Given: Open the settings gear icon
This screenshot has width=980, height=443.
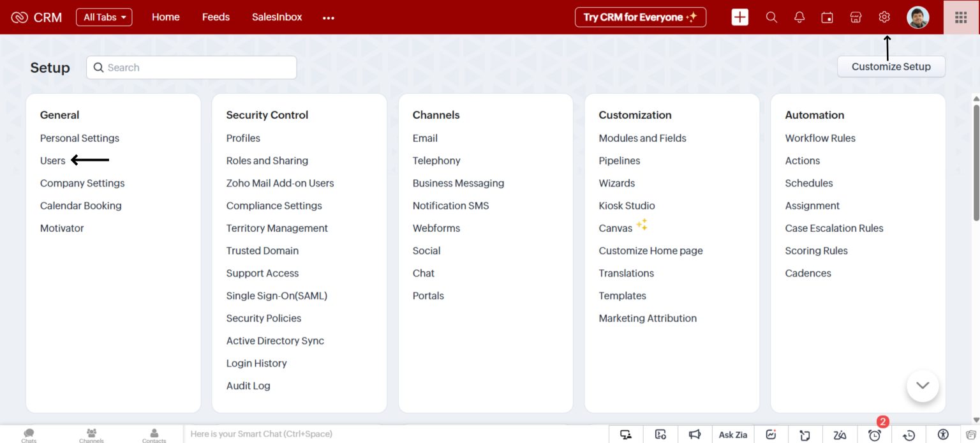Looking at the screenshot, I should [x=884, y=17].
